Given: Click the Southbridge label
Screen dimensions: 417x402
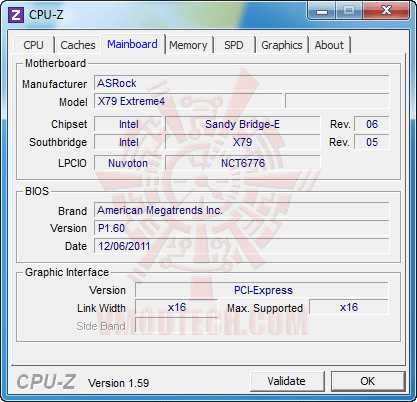Looking at the screenshot, I should [x=58, y=142].
